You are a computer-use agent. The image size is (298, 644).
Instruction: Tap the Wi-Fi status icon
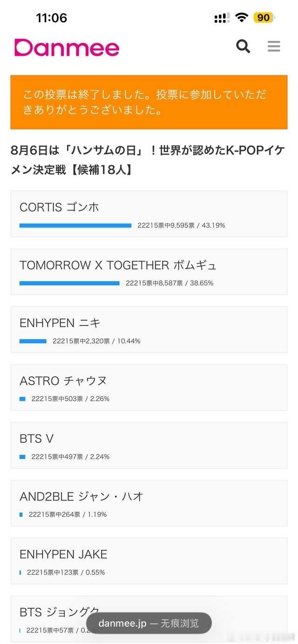coord(241,18)
